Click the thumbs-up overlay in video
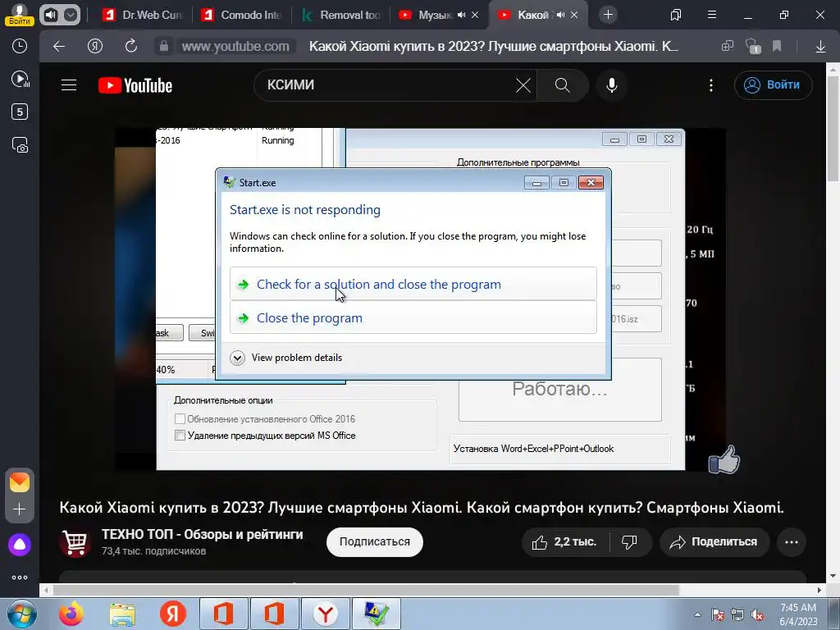 pos(724,460)
